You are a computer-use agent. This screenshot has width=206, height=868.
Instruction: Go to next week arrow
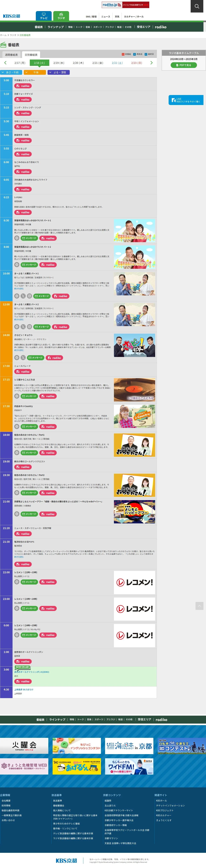(151, 63)
